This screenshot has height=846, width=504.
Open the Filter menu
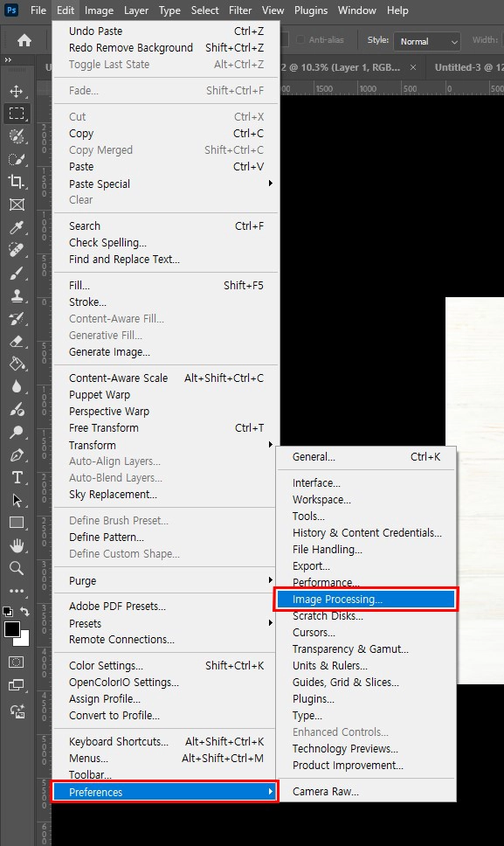tap(240, 10)
